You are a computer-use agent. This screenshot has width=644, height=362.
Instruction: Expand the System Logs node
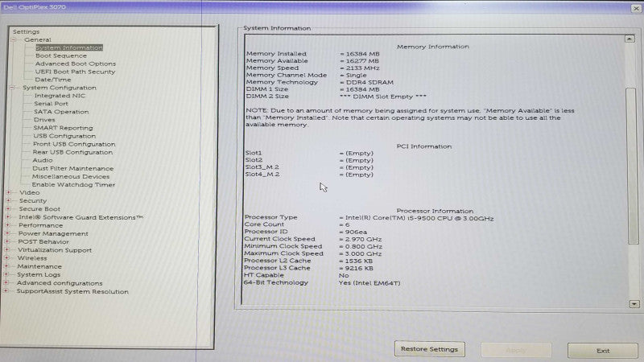click(x=6, y=274)
